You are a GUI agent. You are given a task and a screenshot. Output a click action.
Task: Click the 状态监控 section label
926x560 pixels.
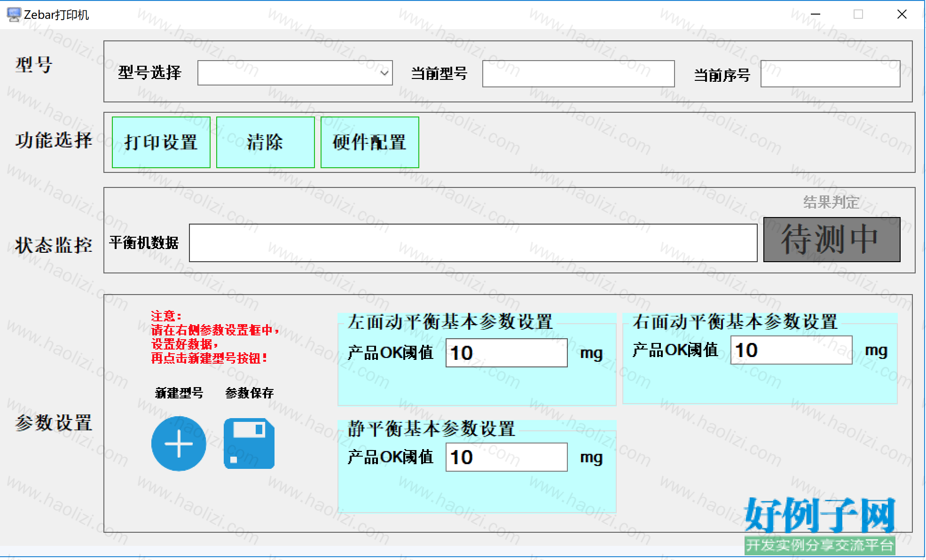point(54,245)
